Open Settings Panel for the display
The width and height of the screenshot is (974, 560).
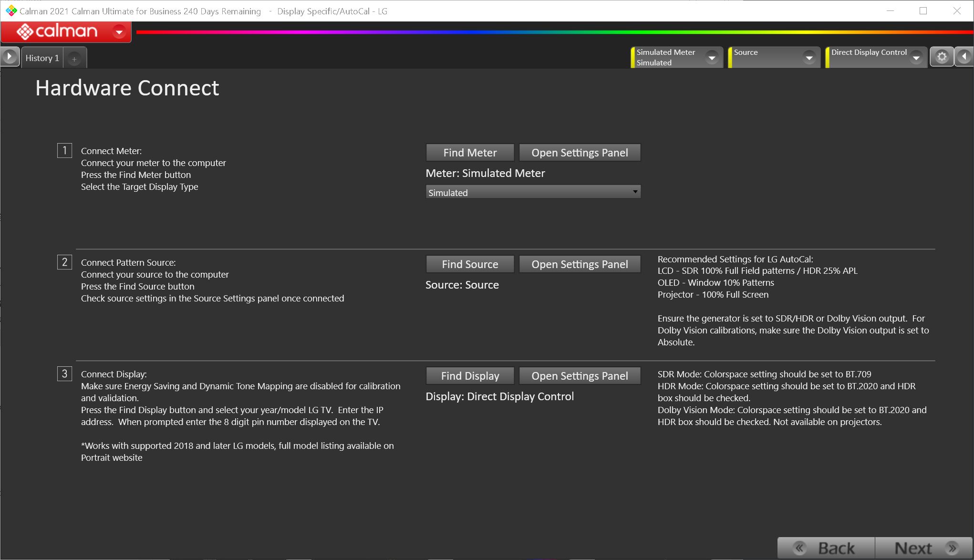(x=579, y=376)
